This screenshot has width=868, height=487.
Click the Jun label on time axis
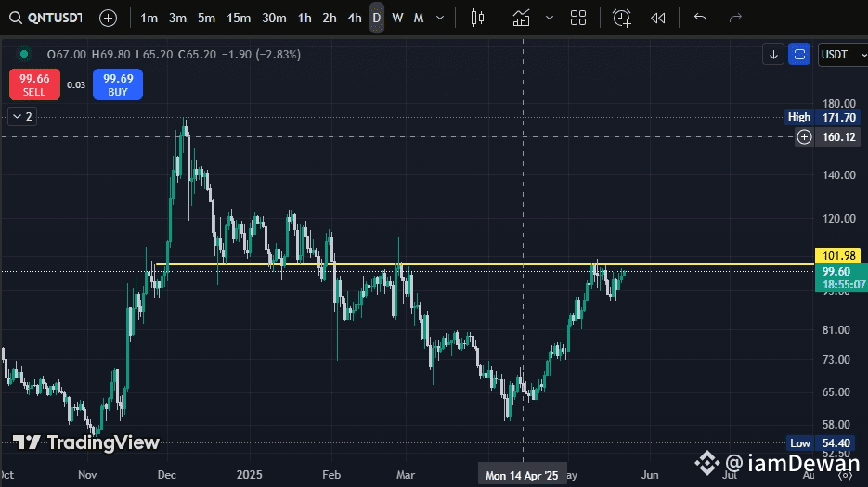click(650, 475)
